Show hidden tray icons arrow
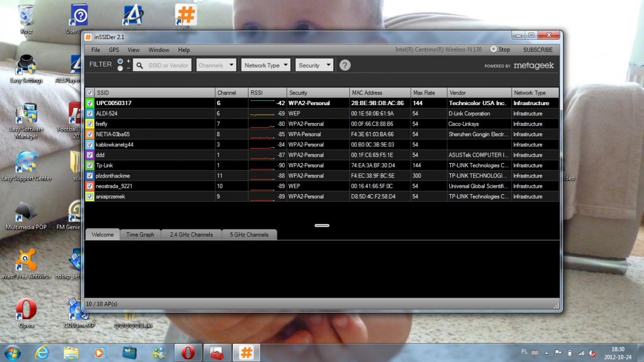This screenshot has width=644, height=362. point(547,353)
